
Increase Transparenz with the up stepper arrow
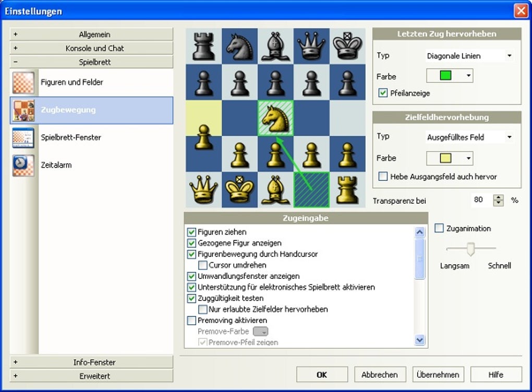point(499,197)
